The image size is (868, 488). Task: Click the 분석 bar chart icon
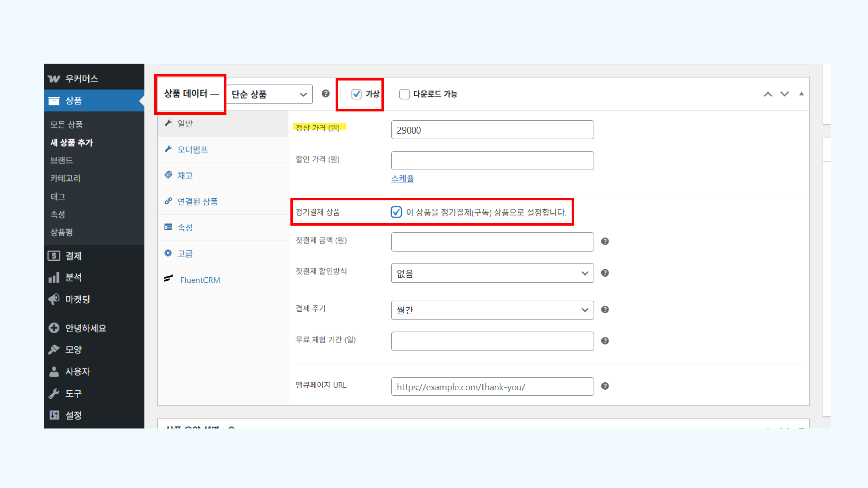[54, 278]
